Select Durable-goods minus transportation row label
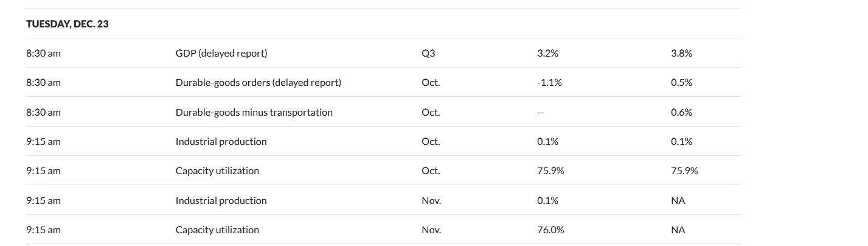Screen dimensions: 868x246 [x=254, y=112]
